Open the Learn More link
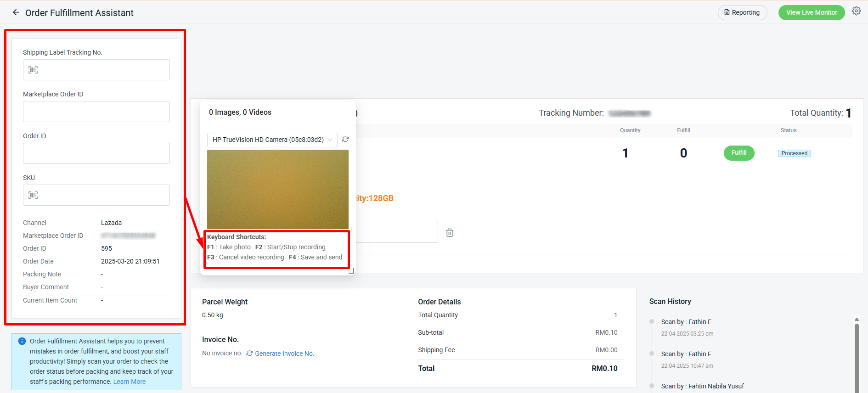This screenshot has width=868, height=393. pyautogui.click(x=130, y=382)
